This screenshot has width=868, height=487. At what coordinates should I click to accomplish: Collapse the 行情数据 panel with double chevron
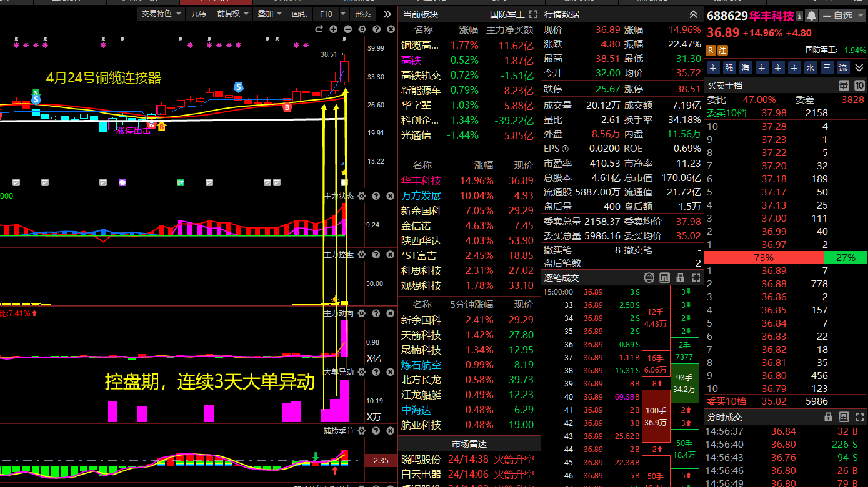[693, 14]
